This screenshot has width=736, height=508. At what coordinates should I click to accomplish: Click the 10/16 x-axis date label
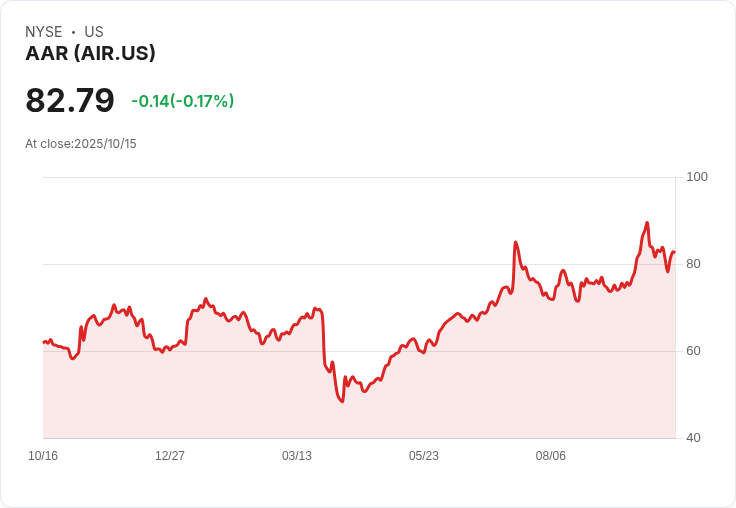(43, 455)
